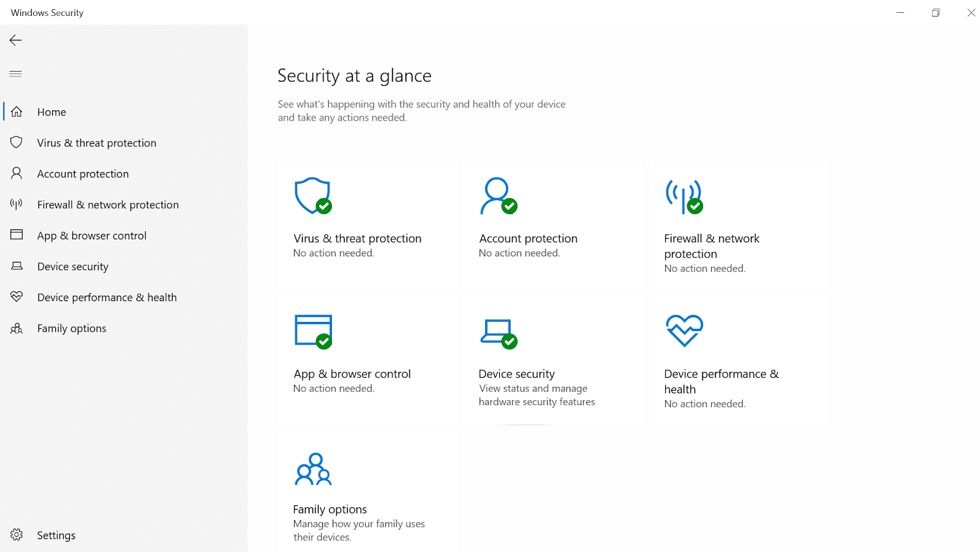
Task: Click the Device security tile
Action: [553, 361]
